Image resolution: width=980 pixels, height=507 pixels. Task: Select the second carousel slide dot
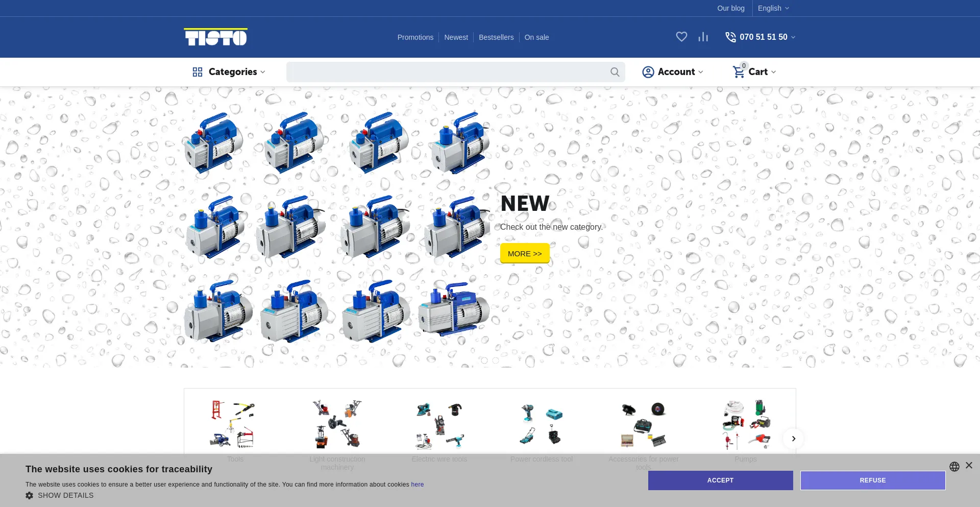(x=496, y=360)
